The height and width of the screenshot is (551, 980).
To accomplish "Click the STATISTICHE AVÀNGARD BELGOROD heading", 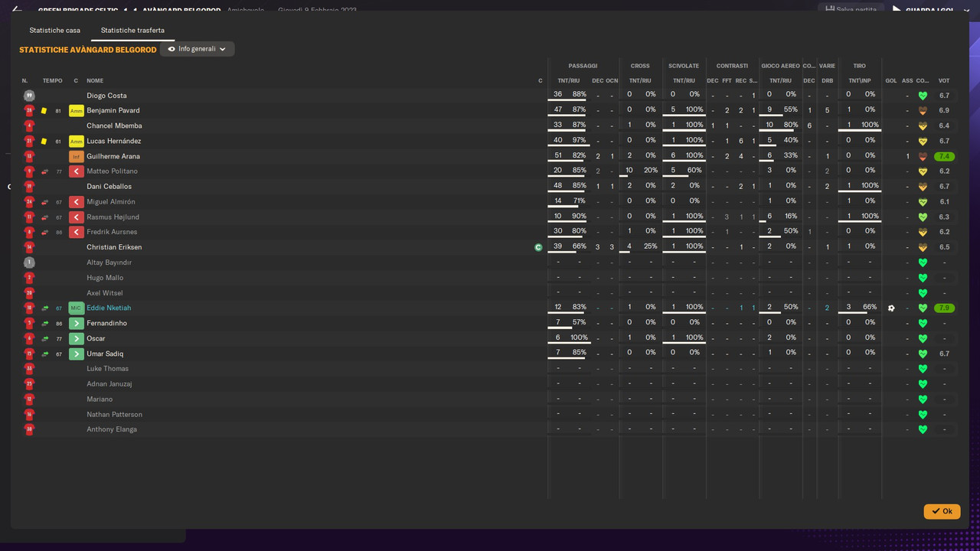I will 88,50.
